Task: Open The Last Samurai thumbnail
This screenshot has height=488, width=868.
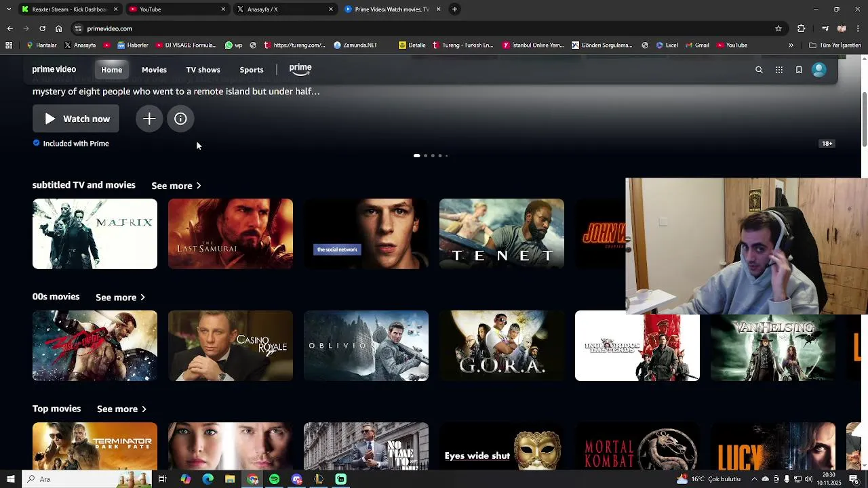Action: [x=231, y=234]
